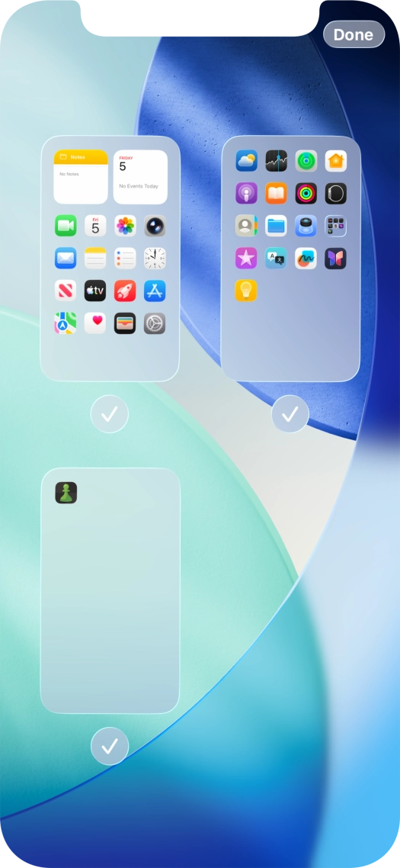Open the Calendar widget showing Friday 5
Screen dimensions: 400x868
(140, 177)
